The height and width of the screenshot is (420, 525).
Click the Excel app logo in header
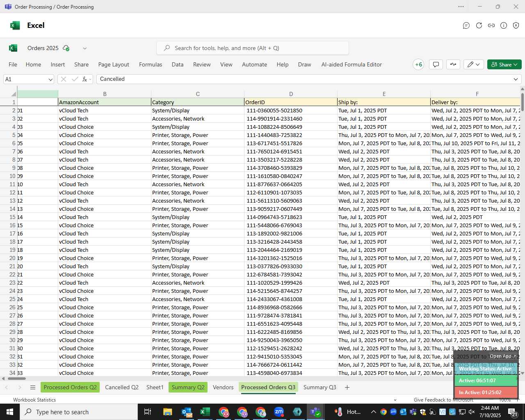tap(15, 25)
